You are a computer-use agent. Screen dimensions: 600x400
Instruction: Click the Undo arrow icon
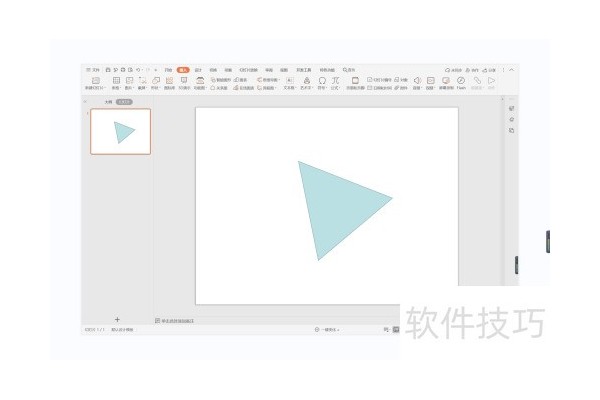pyautogui.click(x=138, y=70)
